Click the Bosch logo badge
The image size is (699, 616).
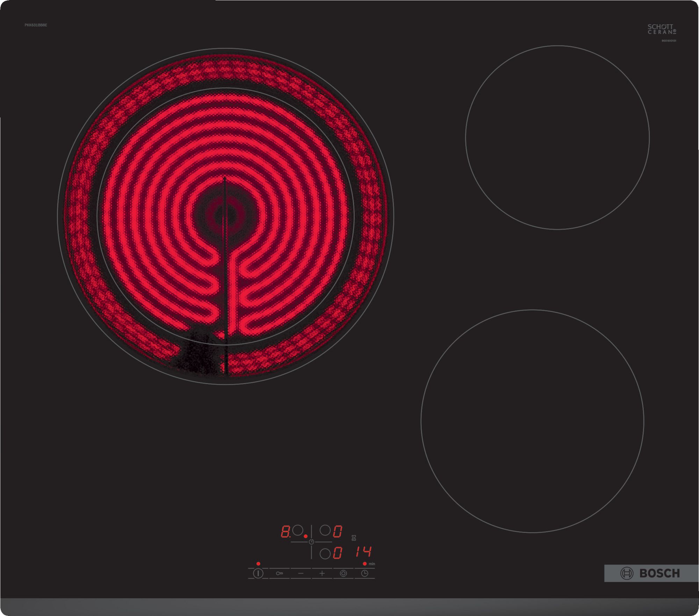point(651,573)
